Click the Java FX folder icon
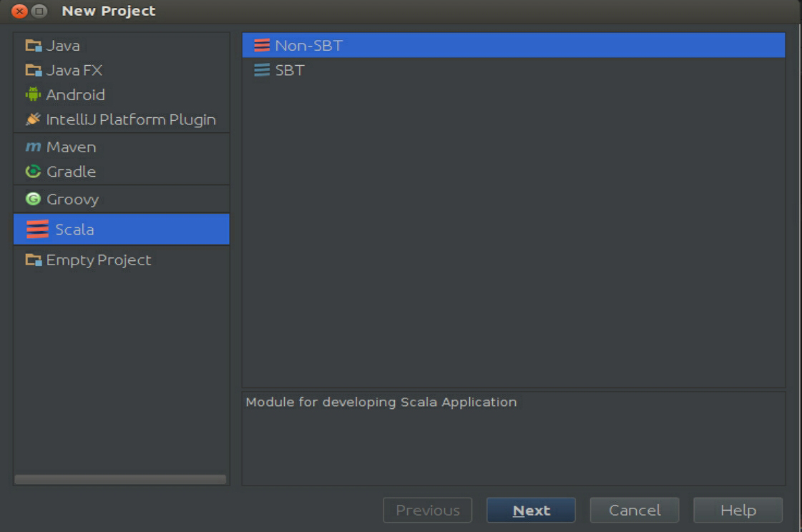The width and height of the screenshot is (802, 532). pyautogui.click(x=34, y=70)
